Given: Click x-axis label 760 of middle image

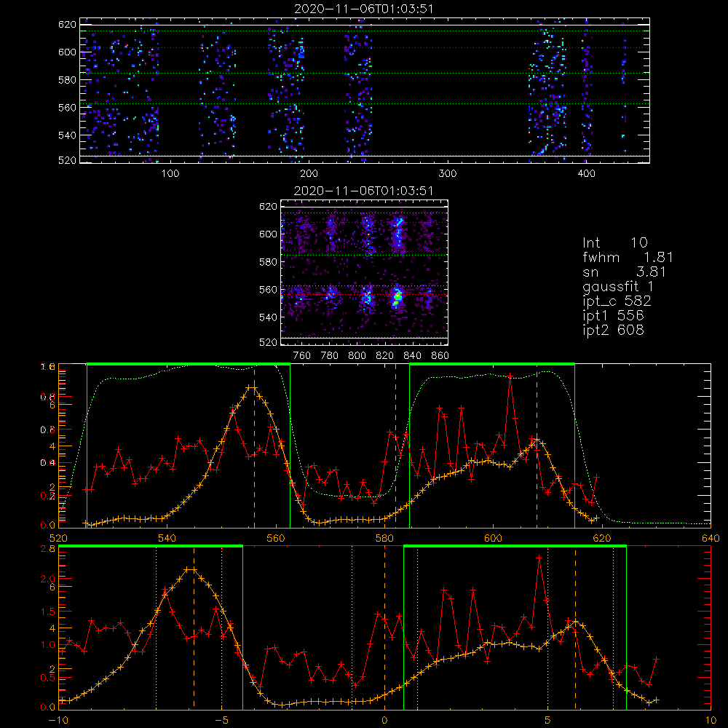Looking at the screenshot, I should (302, 356).
